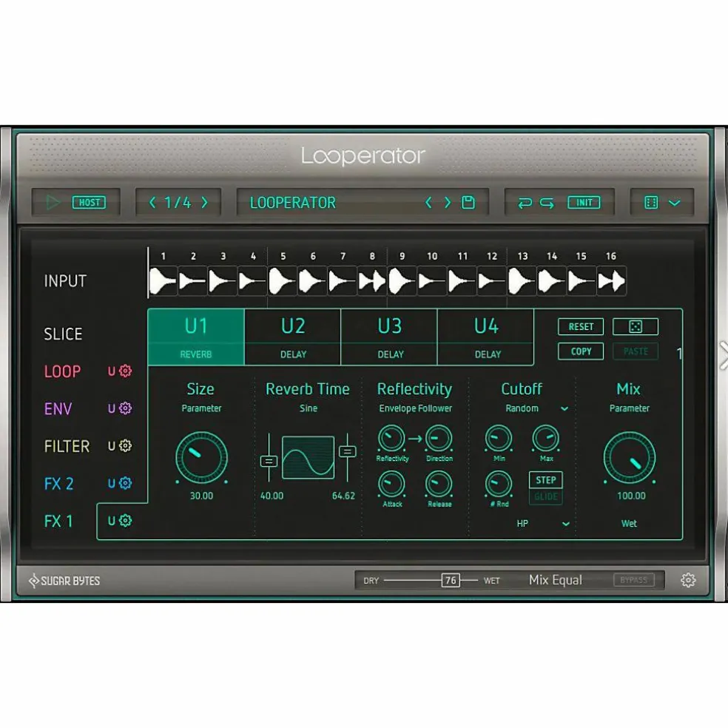The image size is (728, 728).
Task: Select the FX 1 row
Action: pyautogui.click(x=58, y=522)
